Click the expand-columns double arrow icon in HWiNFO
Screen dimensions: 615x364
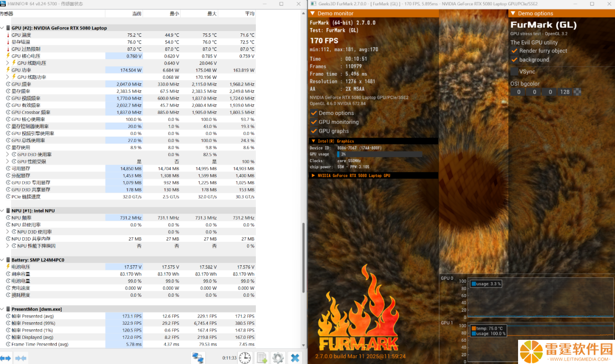(x=5, y=358)
